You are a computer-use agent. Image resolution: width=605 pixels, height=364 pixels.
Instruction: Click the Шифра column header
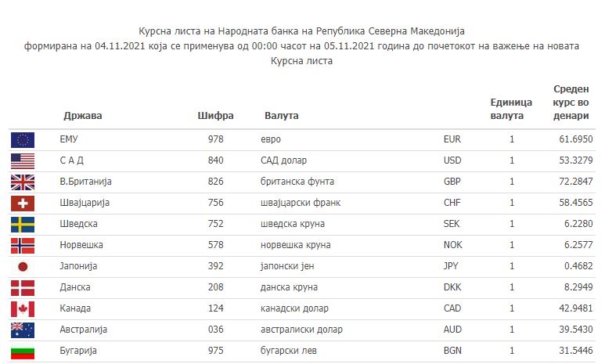click(216, 115)
